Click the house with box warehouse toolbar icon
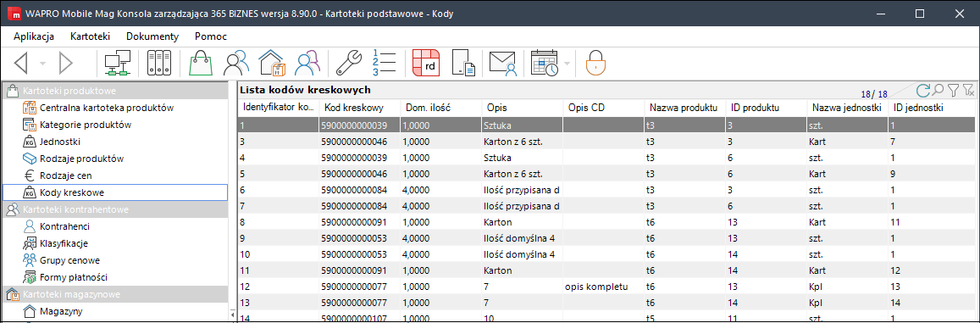 [x=272, y=63]
